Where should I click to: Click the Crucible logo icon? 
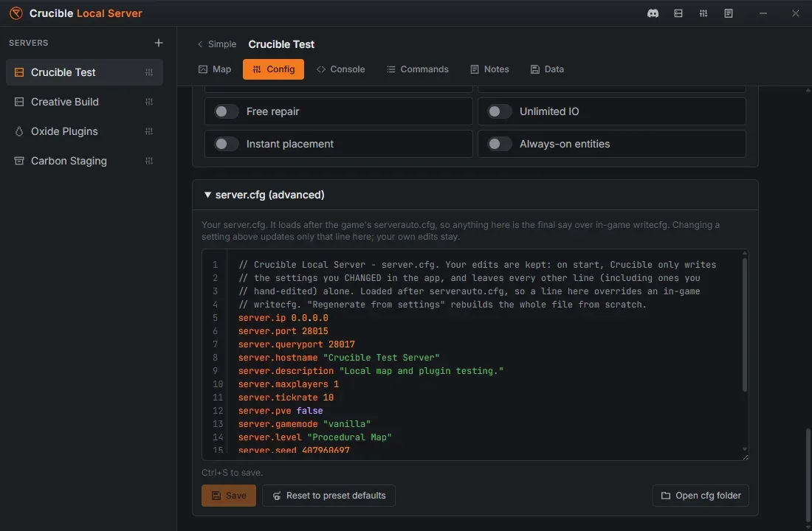click(16, 13)
